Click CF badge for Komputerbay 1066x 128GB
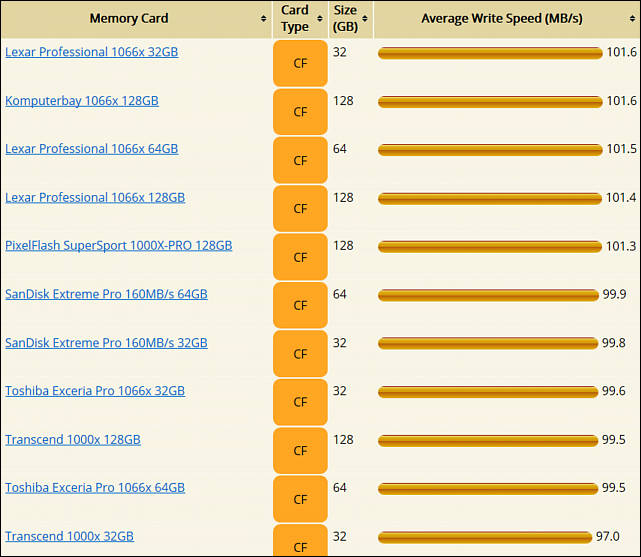This screenshot has height=557, width=641. click(x=300, y=112)
